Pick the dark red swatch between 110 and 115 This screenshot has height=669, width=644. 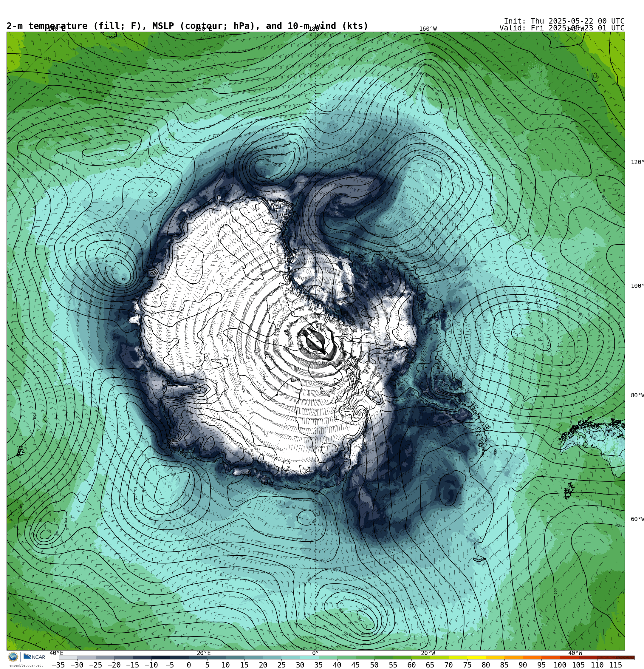pos(606,658)
